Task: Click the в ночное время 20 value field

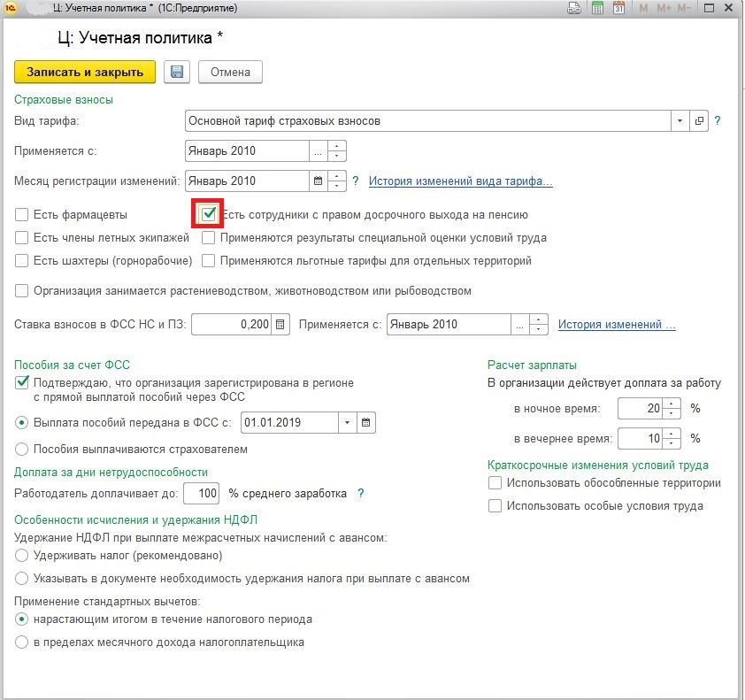Action: [641, 408]
